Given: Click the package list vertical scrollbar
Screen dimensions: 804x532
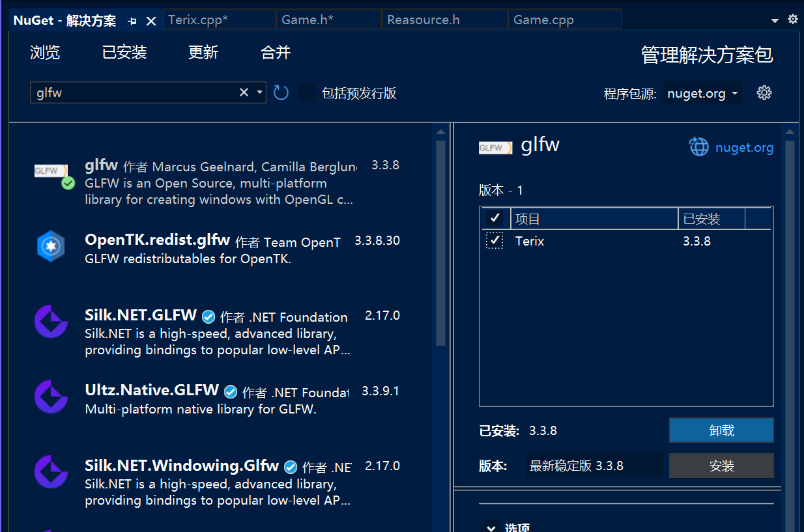Looking at the screenshot, I should (x=440, y=242).
